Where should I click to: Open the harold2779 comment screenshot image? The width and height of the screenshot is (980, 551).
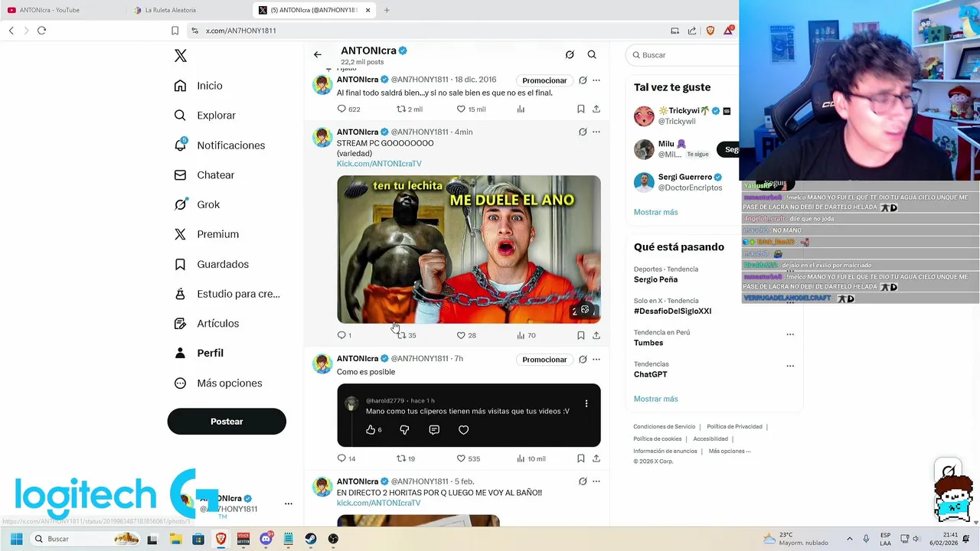(469, 416)
